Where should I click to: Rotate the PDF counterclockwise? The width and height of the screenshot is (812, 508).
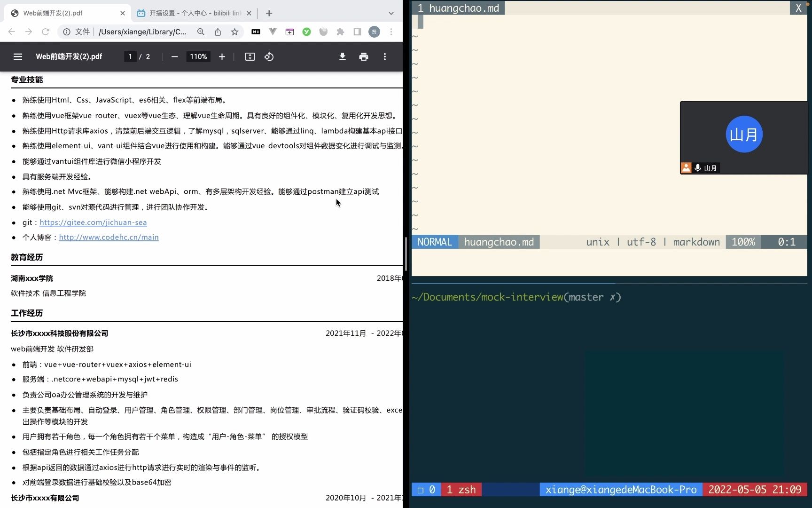tap(269, 56)
